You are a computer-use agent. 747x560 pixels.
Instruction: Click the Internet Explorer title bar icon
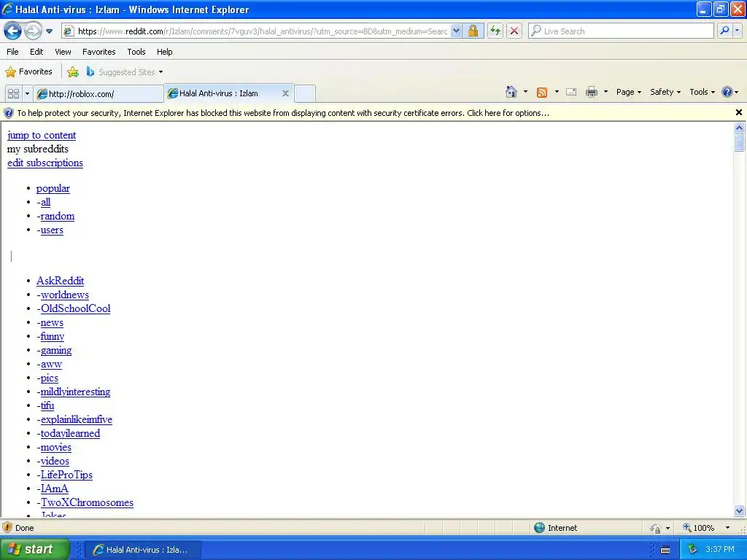coord(7,9)
